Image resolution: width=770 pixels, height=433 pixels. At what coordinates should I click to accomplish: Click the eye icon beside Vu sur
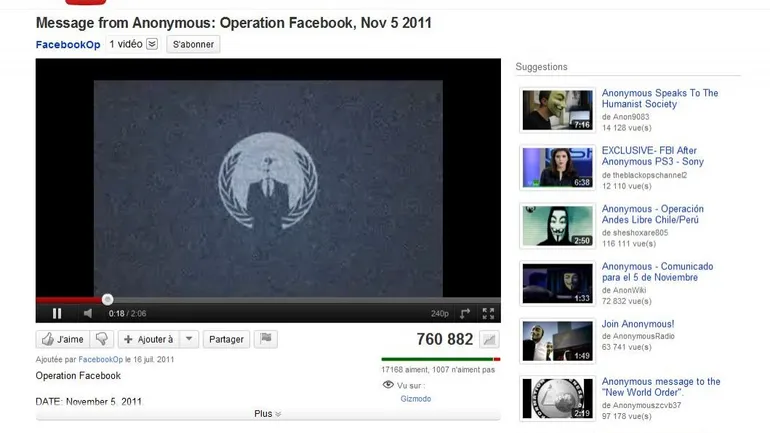(x=388, y=385)
